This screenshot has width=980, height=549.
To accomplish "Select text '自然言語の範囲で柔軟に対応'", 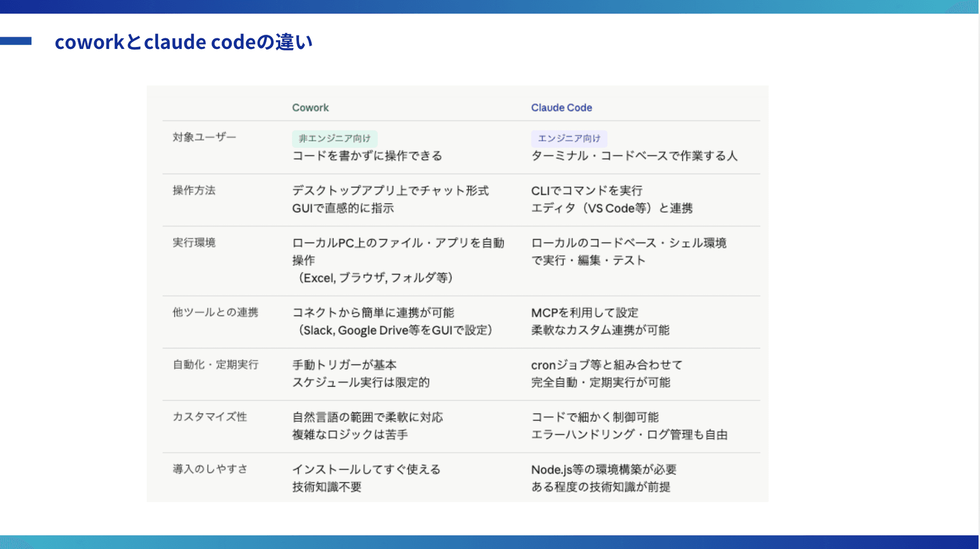I will point(367,417).
